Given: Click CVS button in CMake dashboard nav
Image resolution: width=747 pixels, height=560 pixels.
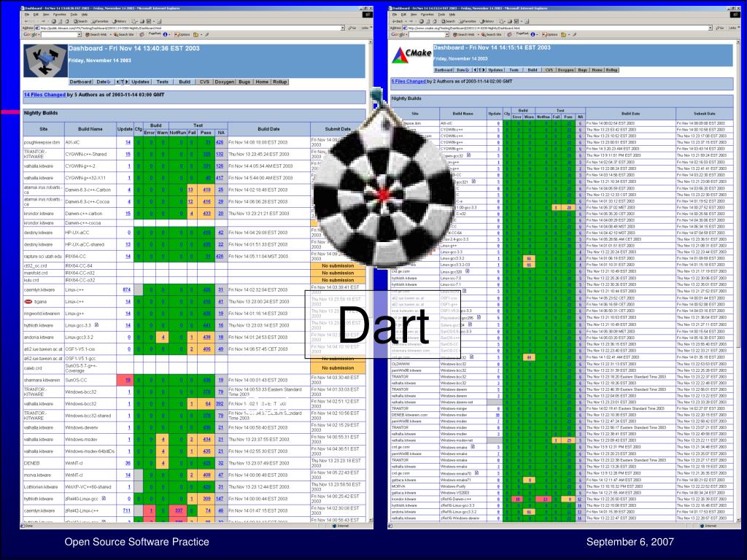Looking at the screenshot, I should point(549,70).
